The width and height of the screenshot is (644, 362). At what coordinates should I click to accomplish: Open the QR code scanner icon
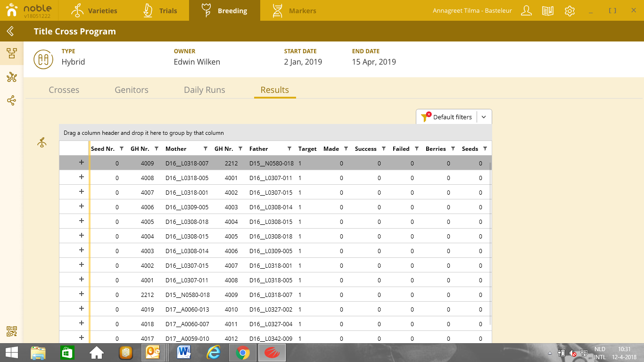coord(12,331)
